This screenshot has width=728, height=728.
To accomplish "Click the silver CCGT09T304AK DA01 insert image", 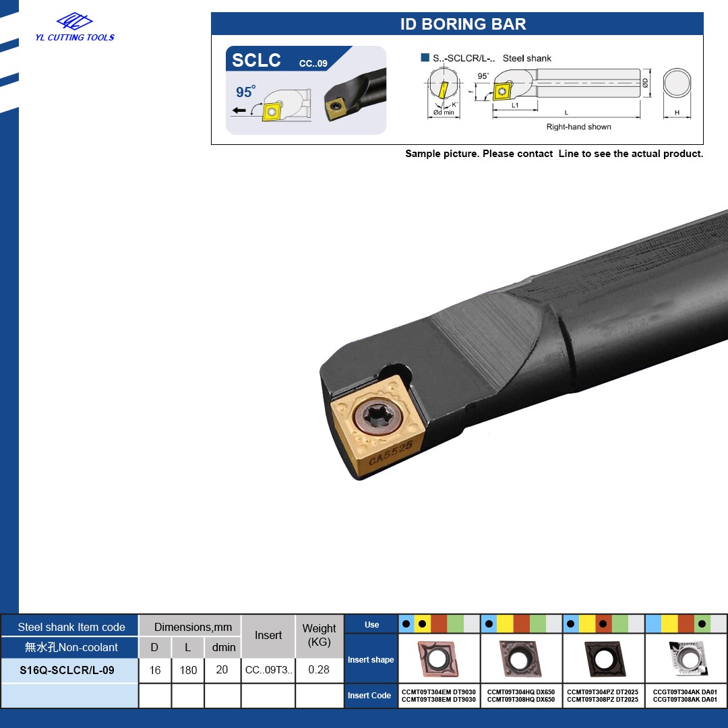I will pyautogui.click(x=690, y=657).
